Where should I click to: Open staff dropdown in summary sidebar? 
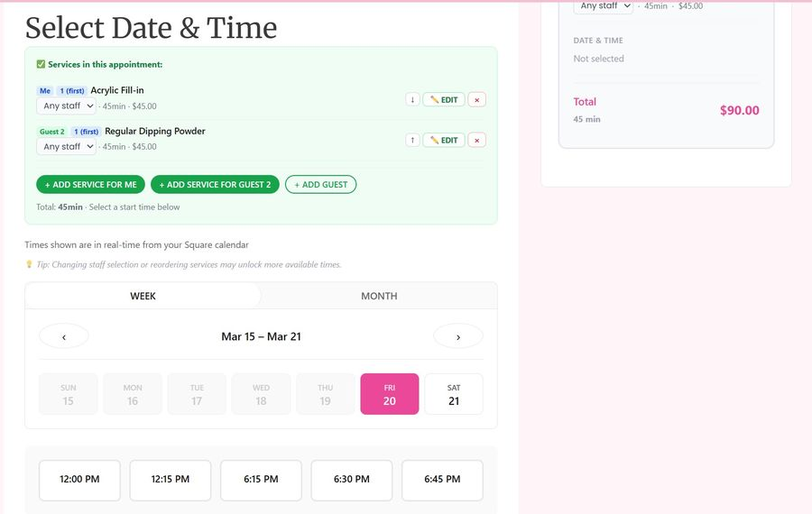(x=603, y=6)
